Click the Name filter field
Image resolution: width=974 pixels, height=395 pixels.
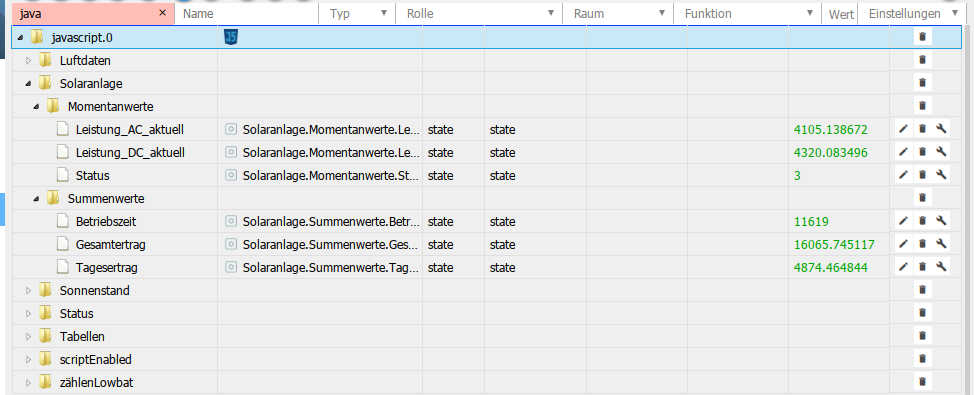(247, 14)
